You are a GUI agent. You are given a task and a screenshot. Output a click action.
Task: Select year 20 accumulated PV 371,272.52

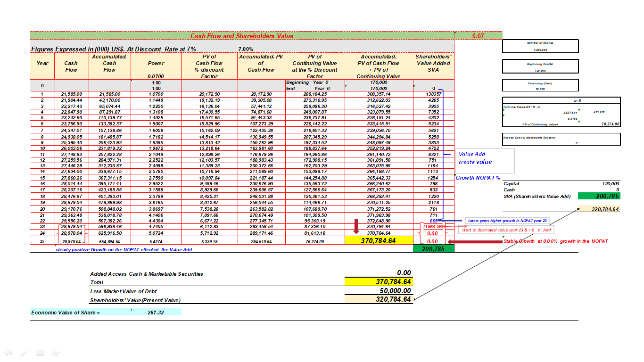[378, 209]
